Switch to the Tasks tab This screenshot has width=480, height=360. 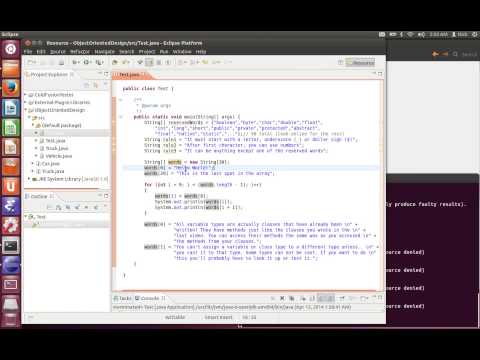pos(123,298)
